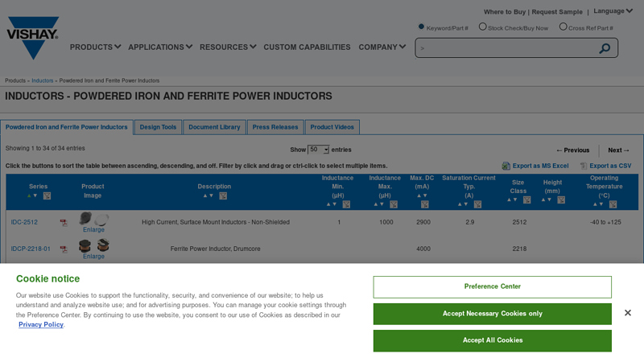Click the Preference Center button
Screen dimensions: 644x362
[493, 287]
